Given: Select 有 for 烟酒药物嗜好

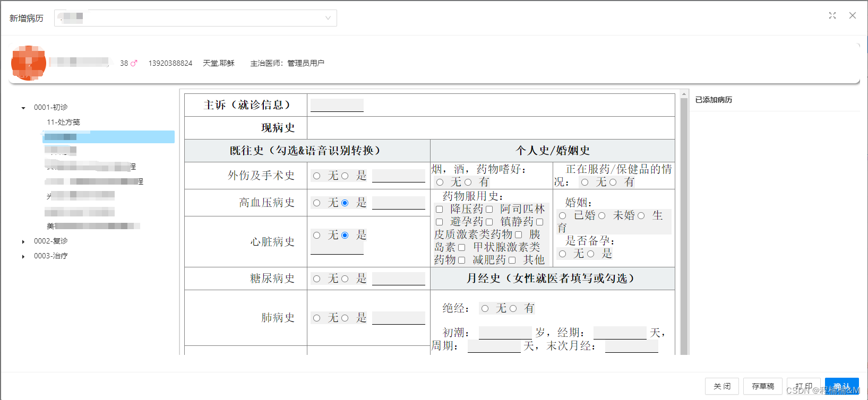Looking at the screenshot, I should pos(468,182).
